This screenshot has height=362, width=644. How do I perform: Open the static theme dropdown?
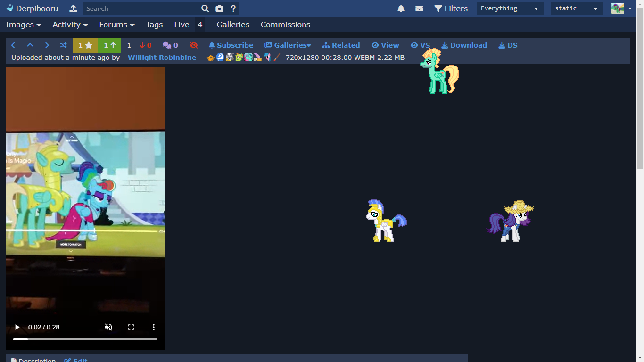click(577, 8)
